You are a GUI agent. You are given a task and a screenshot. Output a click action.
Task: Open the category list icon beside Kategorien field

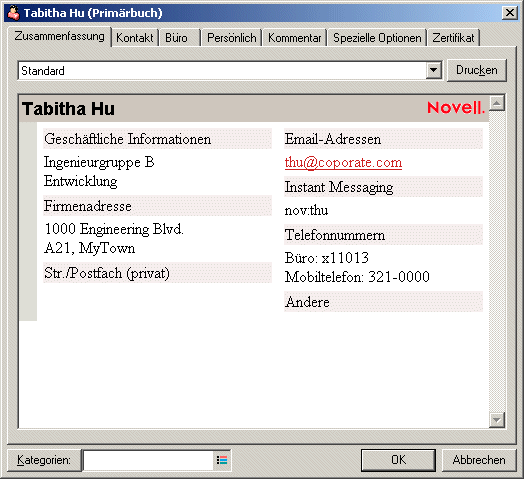tap(222, 460)
